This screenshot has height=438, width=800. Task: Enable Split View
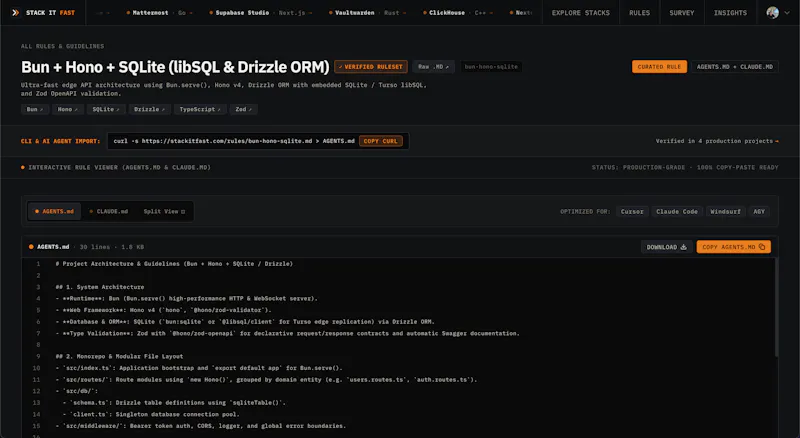click(164, 211)
